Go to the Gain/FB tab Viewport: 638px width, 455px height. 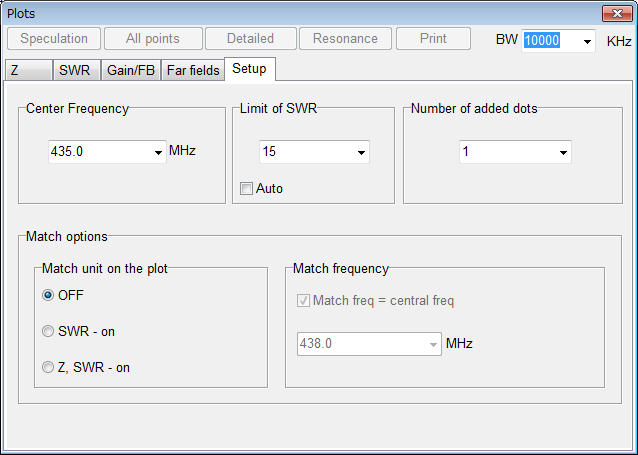tap(131, 71)
